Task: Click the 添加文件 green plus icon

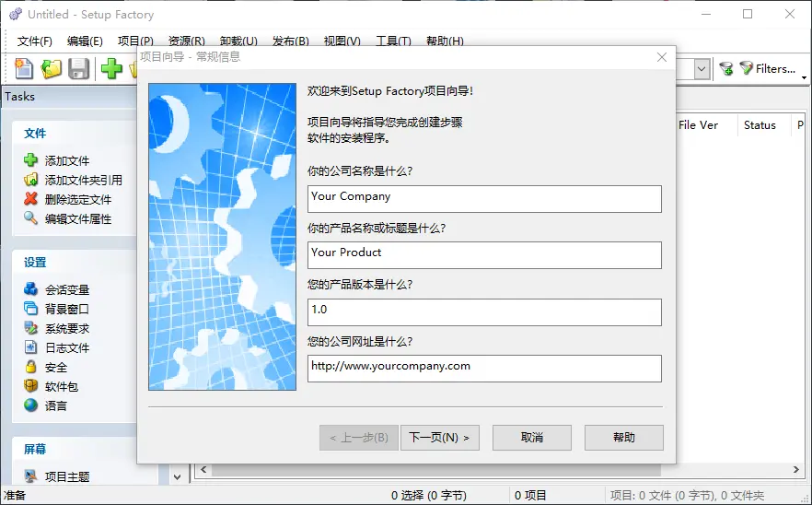Action: tap(30, 160)
